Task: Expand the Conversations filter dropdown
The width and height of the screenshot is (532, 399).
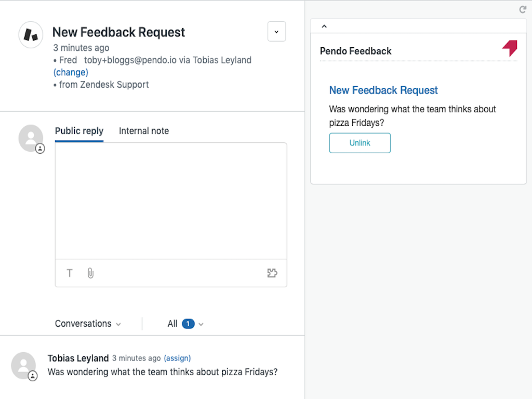Action: (88, 324)
